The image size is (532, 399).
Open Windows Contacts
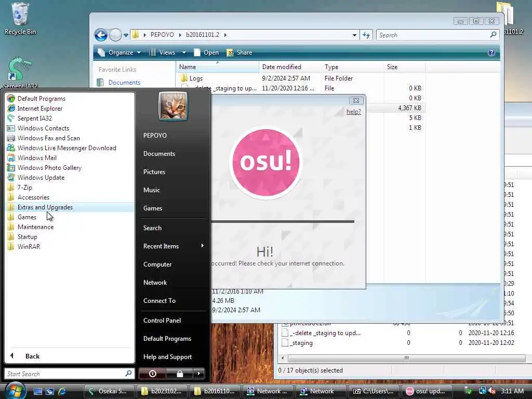point(43,128)
